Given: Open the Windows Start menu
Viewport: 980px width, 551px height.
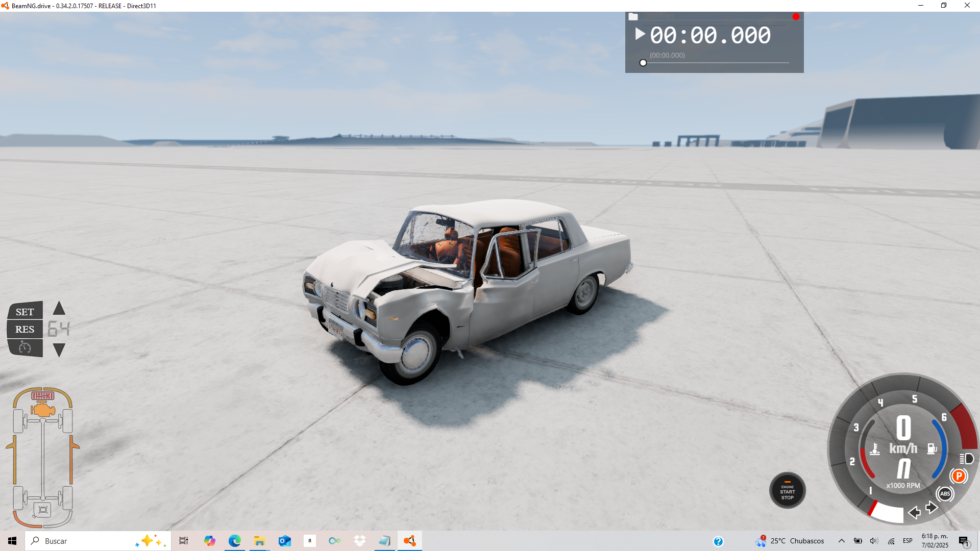Looking at the screenshot, I should tap(12, 541).
